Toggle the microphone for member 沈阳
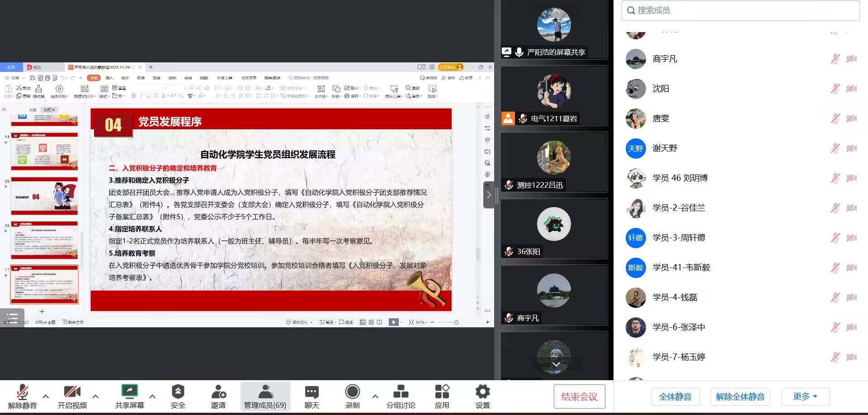 point(835,89)
